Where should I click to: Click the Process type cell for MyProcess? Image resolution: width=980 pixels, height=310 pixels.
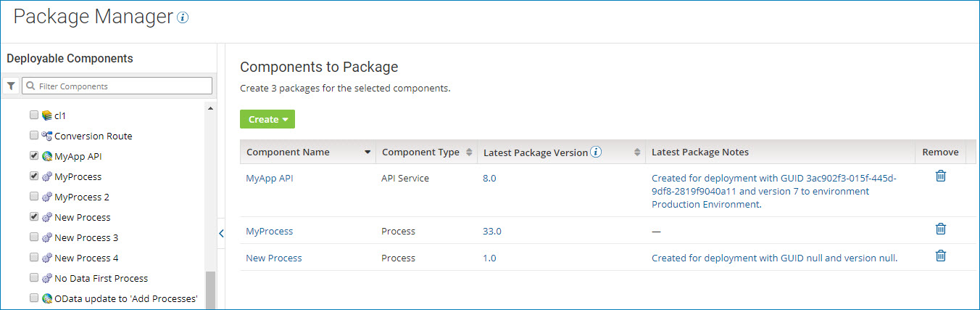pos(398,231)
